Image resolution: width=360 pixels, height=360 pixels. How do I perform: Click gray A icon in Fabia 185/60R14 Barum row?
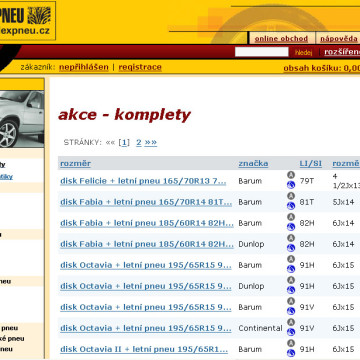pos(291,217)
